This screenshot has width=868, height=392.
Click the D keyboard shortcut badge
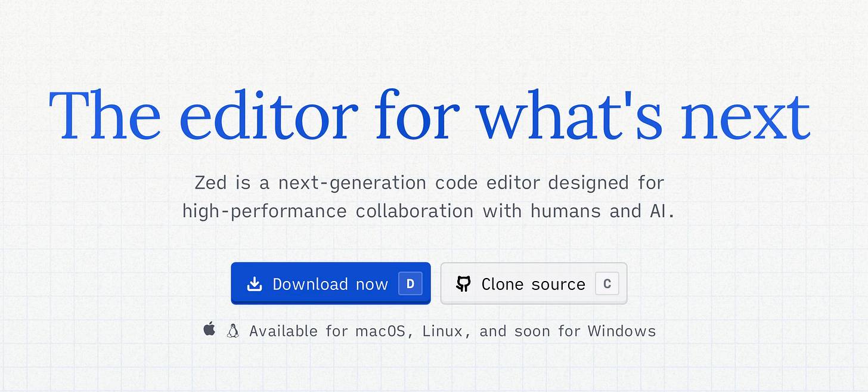[410, 284]
